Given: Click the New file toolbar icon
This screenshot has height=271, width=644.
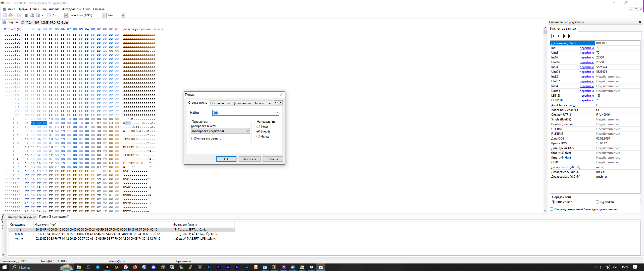Looking at the screenshot, I should point(5,15).
